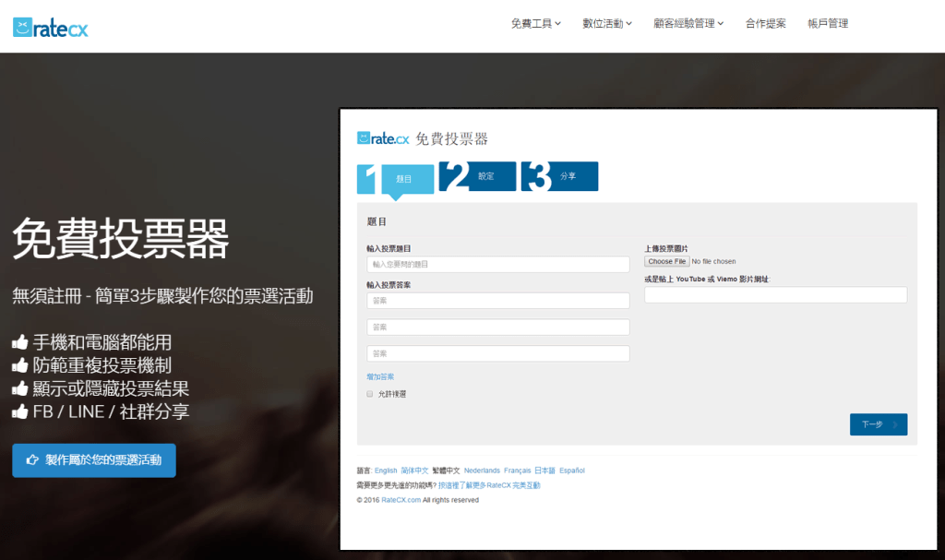The width and height of the screenshot is (945, 560).
Task: Expand the 免費工具 dropdown menu
Action: tap(535, 24)
